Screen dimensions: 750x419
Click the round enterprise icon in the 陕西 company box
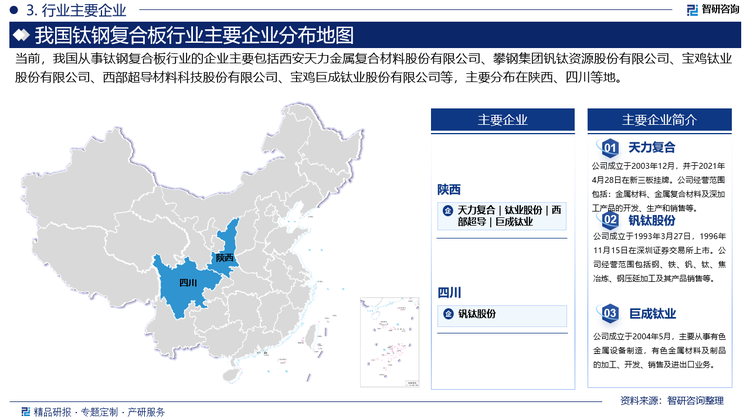pyautogui.click(x=448, y=210)
